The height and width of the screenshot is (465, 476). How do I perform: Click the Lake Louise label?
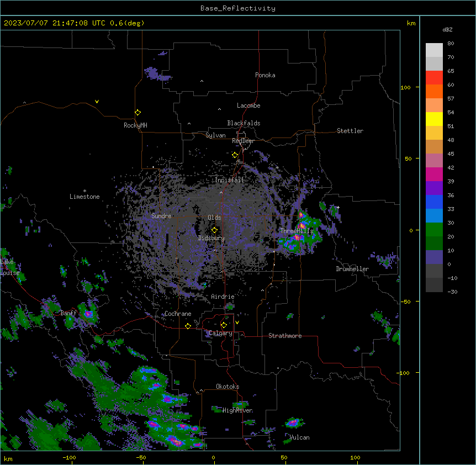pyautogui.click(x=9, y=267)
